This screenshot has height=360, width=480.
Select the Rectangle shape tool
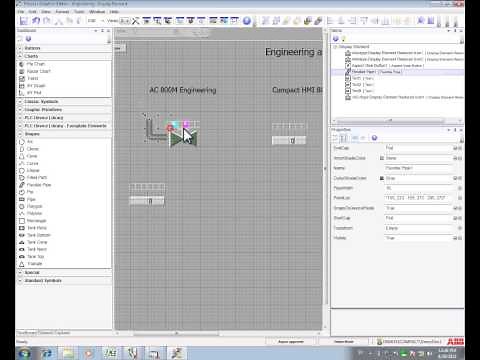[36, 221]
